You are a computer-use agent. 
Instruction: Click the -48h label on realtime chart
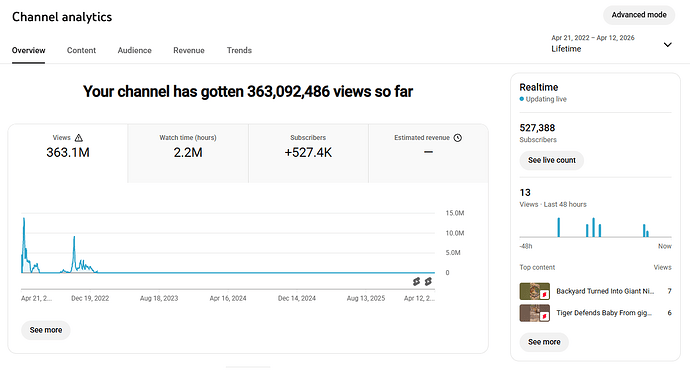tap(526, 246)
